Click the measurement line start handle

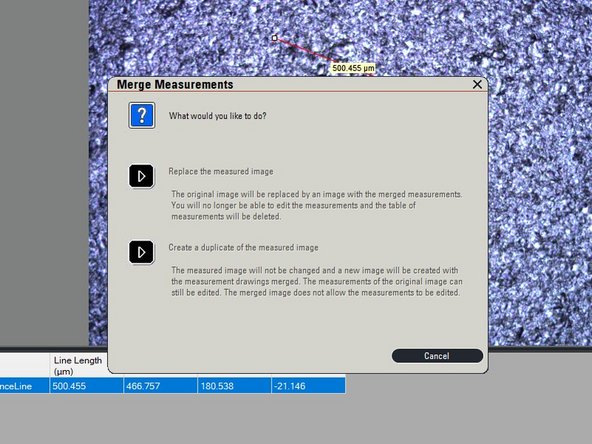point(274,38)
